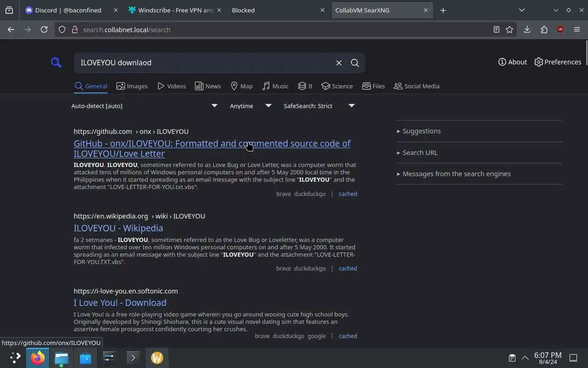588x368 pixels.
Task: Click https://i-love-you.en.softonic.com URL text
Action: [126, 291]
